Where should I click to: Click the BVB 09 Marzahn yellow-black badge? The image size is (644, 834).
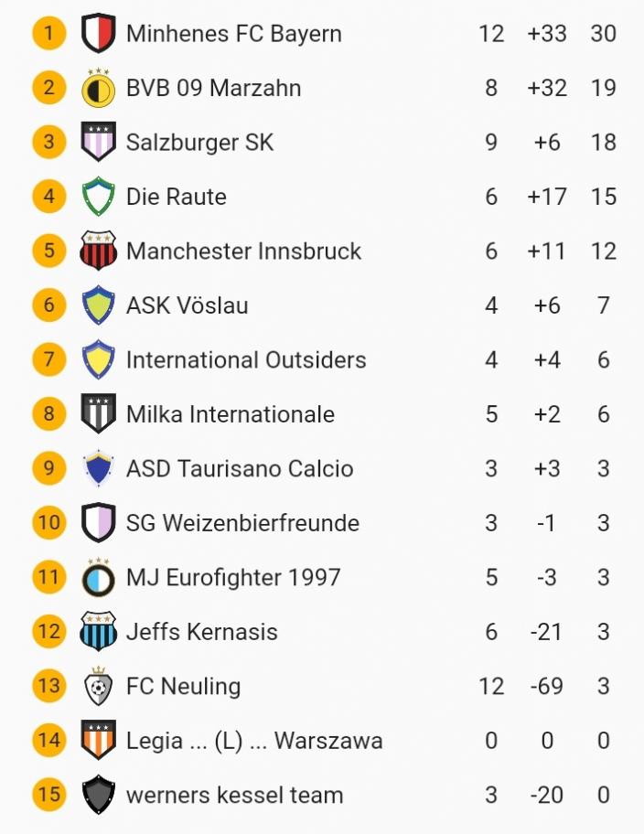coord(98,88)
